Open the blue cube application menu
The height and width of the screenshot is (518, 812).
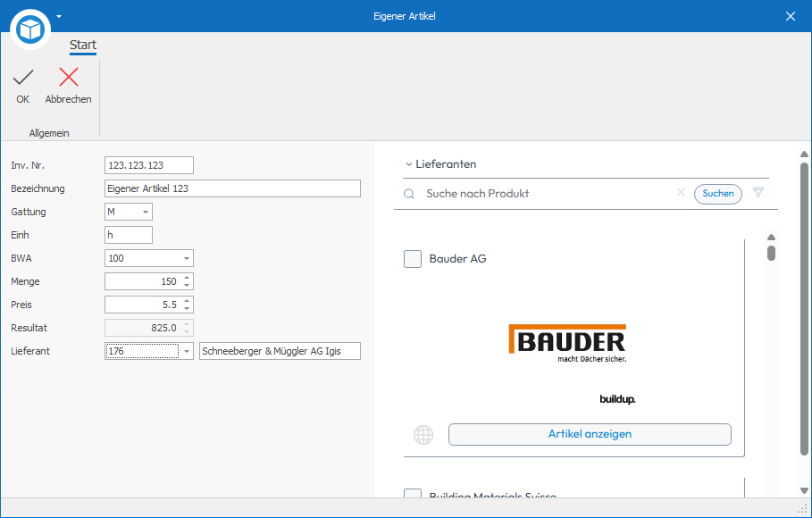pos(30,29)
